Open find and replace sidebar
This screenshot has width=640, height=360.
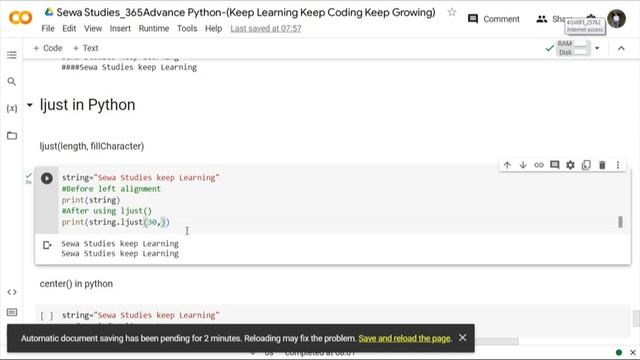click(12, 82)
